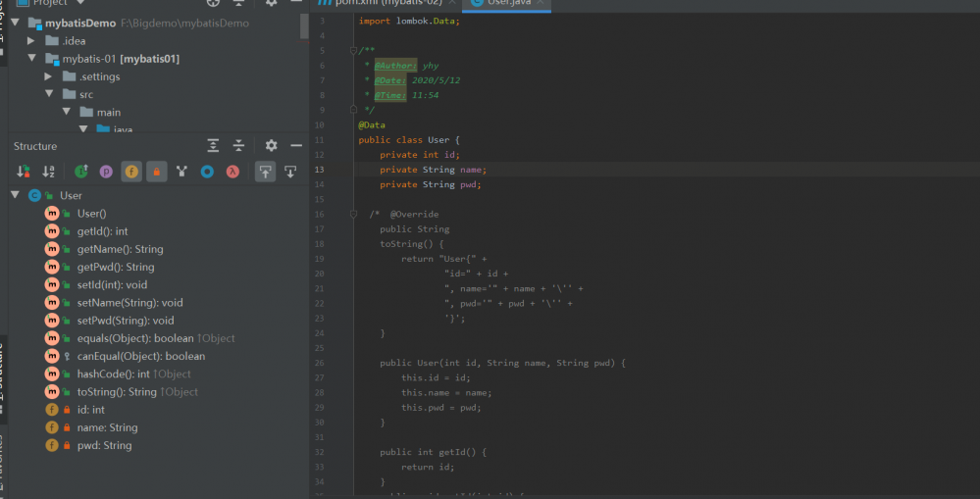The image size is (980, 499).
Task: Click the Show Lambdas icon
Action: coord(232,172)
